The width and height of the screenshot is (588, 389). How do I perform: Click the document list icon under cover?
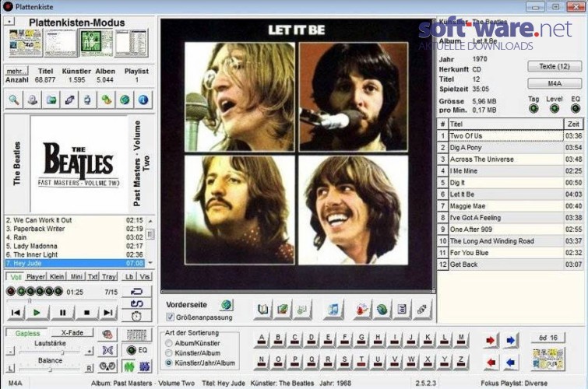tap(402, 310)
